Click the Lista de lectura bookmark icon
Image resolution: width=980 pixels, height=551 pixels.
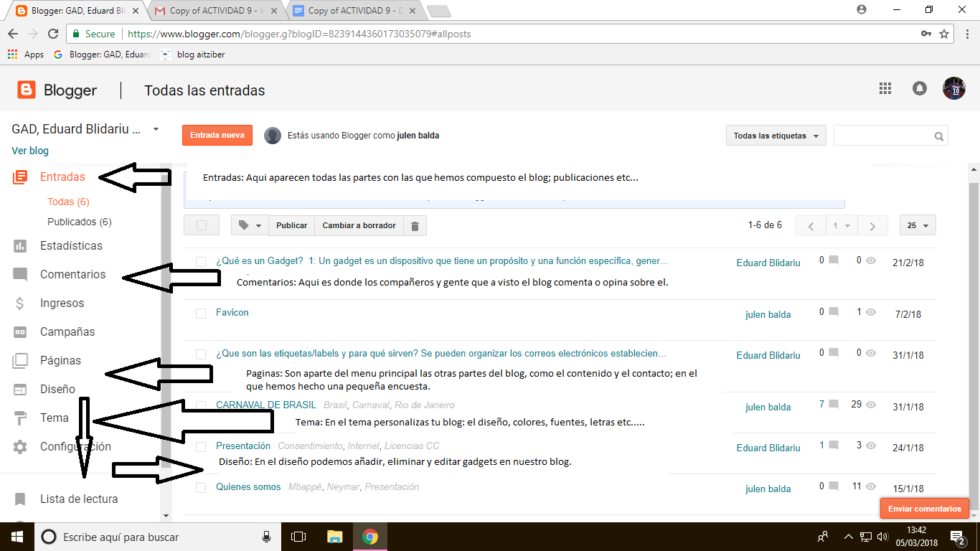[x=20, y=499]
